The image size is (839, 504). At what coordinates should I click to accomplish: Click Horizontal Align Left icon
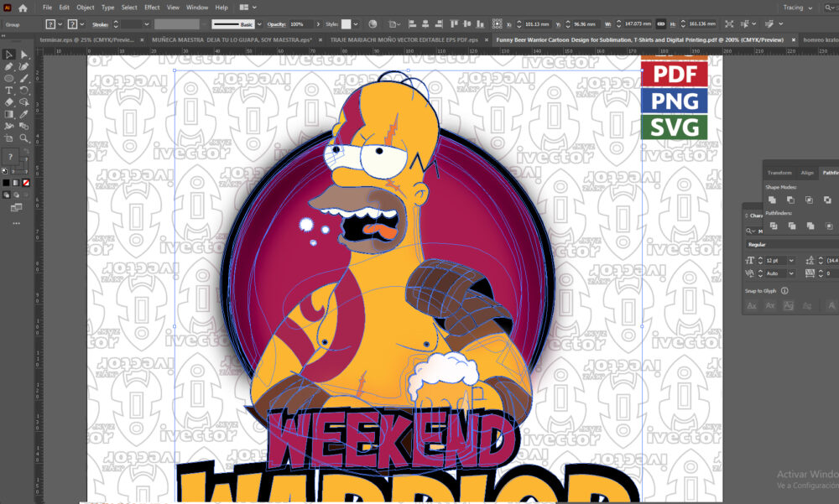point(412,24)
